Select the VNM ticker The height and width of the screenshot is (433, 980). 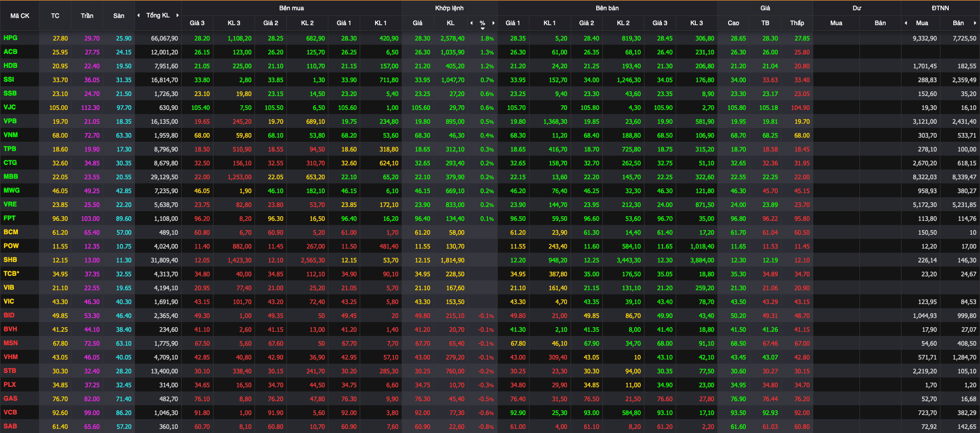coord(10,135)
